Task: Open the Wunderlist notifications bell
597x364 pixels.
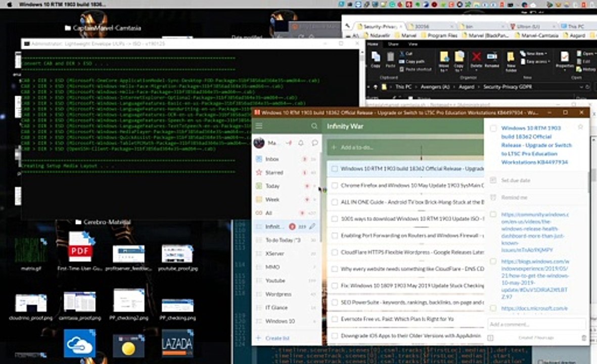Action: [x=301, y=143]
